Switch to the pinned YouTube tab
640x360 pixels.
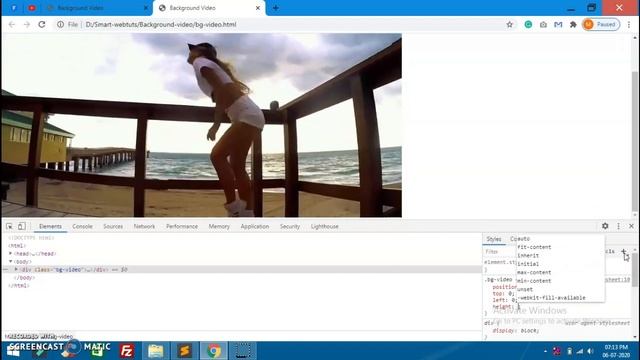[32, 8]
